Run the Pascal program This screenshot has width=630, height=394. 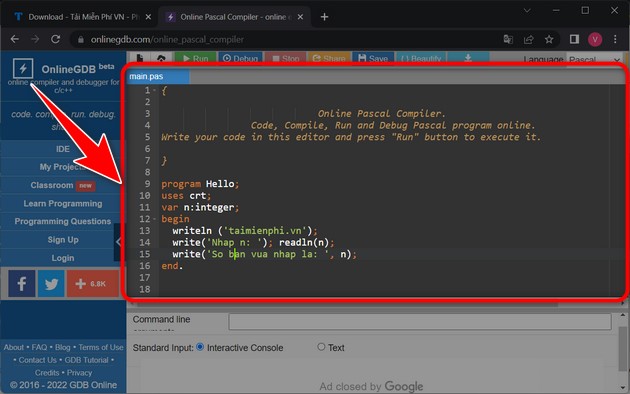tap(195, 59)
